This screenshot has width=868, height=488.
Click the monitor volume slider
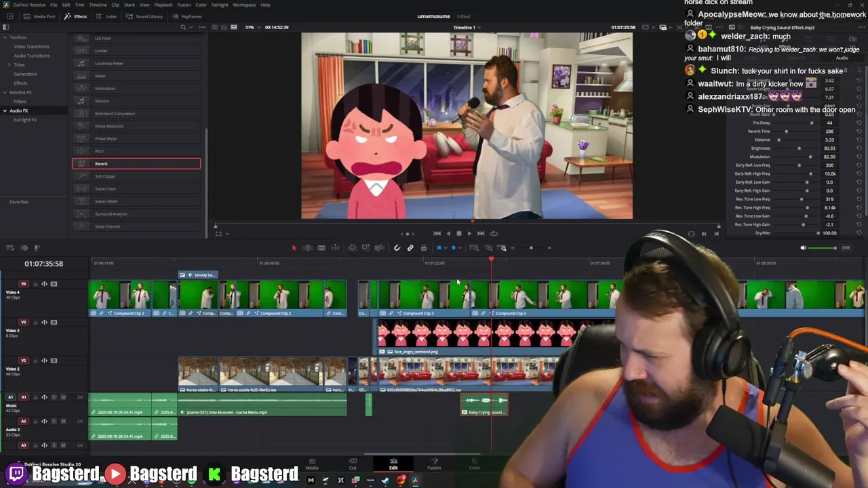tap(823, 248)
